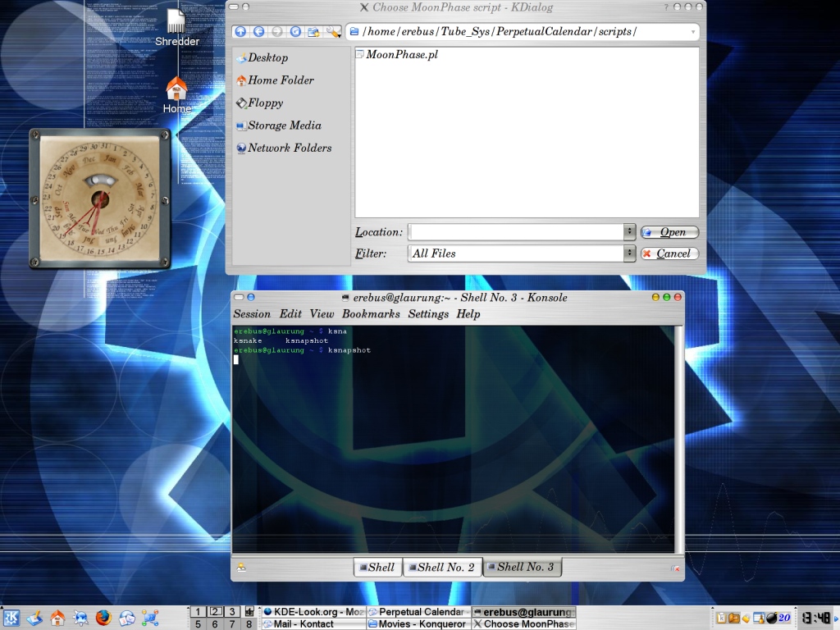The width and height of the screenshot is (840, 630).
Task: Click the Open button
Action: 669,232
